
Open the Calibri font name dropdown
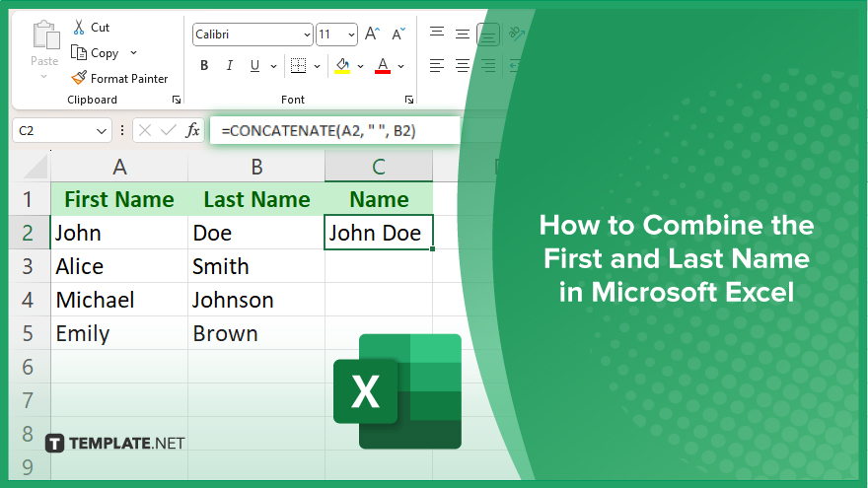tap(307, 35)
